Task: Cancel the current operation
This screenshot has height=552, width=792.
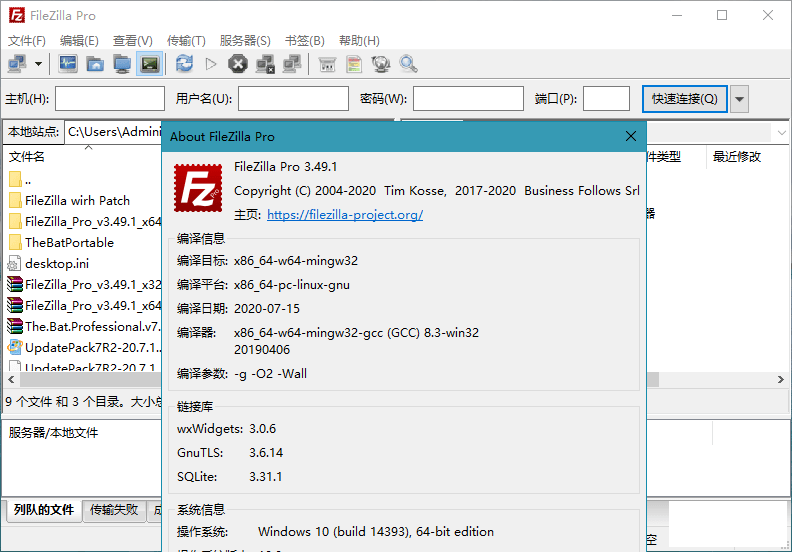Action: point(238,64)
